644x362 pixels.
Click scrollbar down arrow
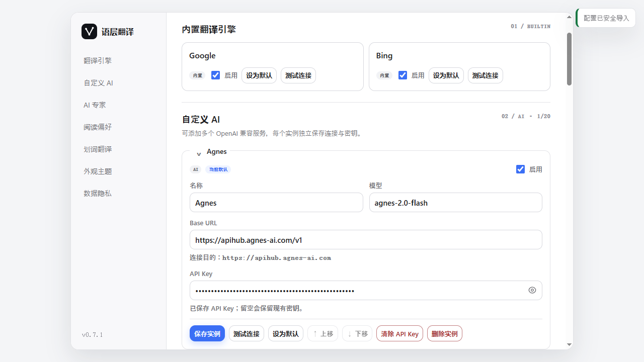click(x=570, y=344)
